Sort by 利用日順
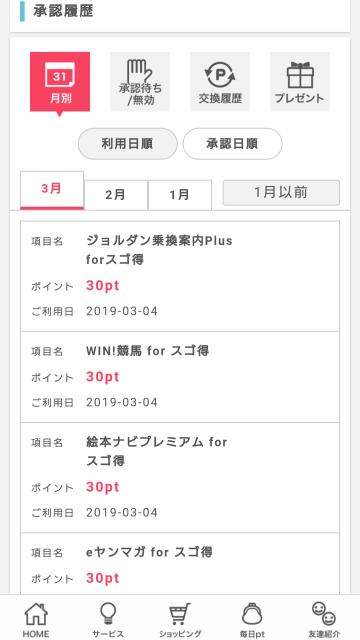The height and width of the screenshot is (640, 360). [x=128, y=144]
